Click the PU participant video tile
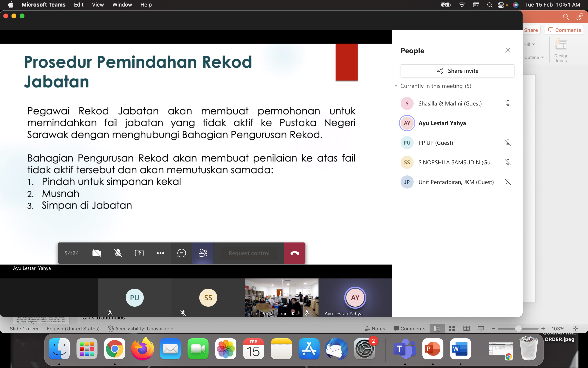The height and width of the screenshot is (368, 588). click(135, 297)
